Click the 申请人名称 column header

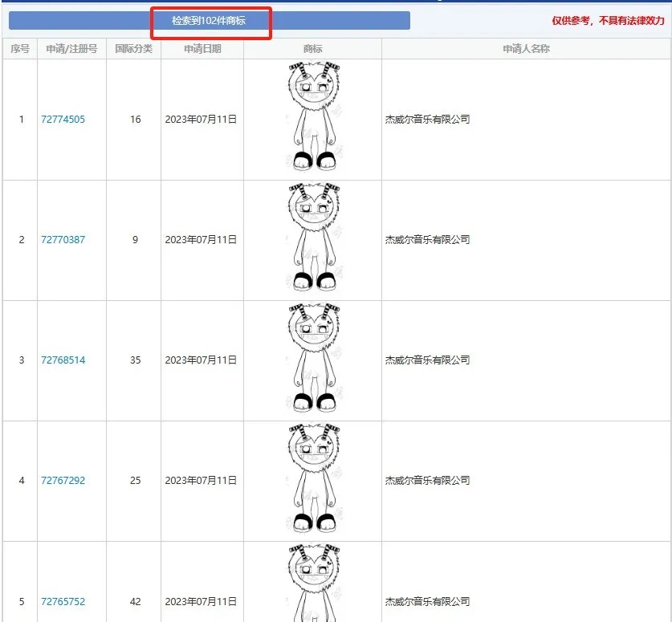(526, 49)
